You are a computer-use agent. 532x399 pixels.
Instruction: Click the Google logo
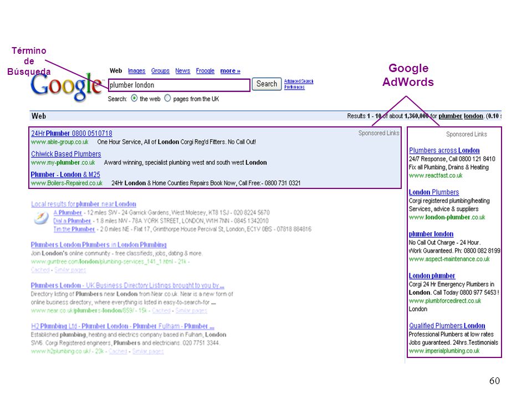click(x=66, y=88)
